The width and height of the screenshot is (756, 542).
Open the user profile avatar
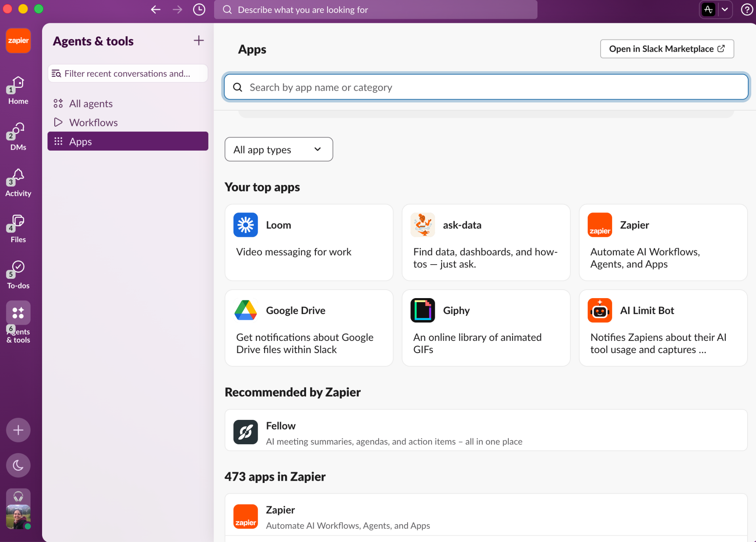click(x=18, y=517)
